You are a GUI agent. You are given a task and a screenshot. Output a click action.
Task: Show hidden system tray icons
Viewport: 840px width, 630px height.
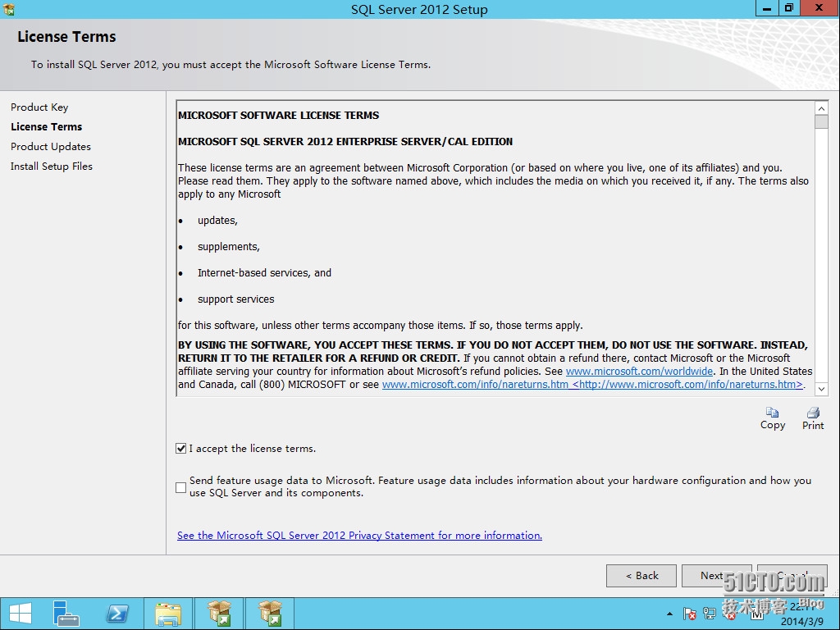point(669,614)
